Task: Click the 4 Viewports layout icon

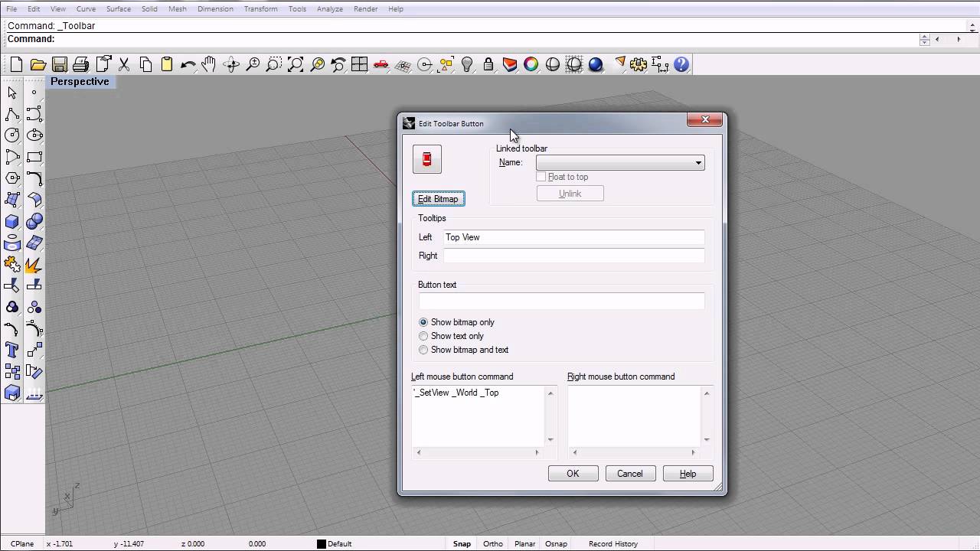Action: coord(359,65)
